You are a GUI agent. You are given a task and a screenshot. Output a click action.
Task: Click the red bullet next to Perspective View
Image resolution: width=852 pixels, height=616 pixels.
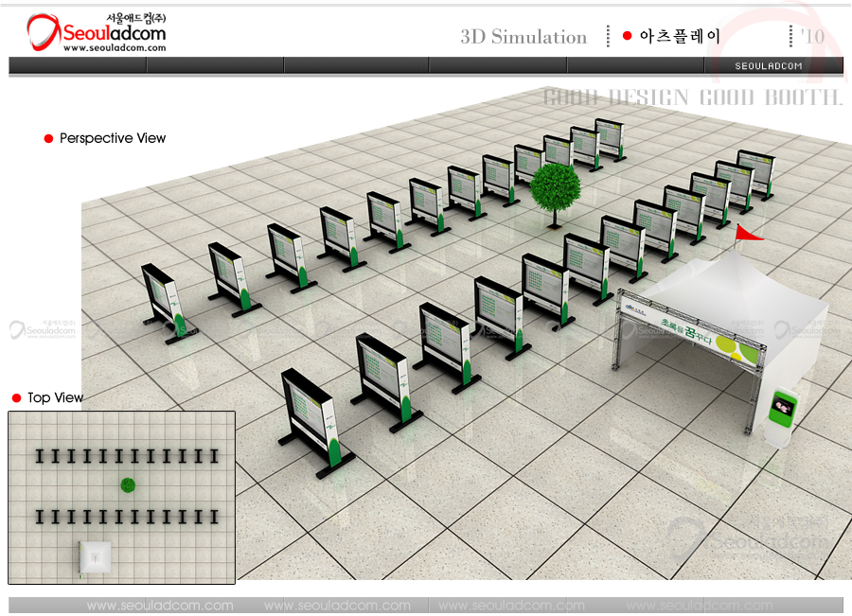pyautogui.click(x=49, y=139)
